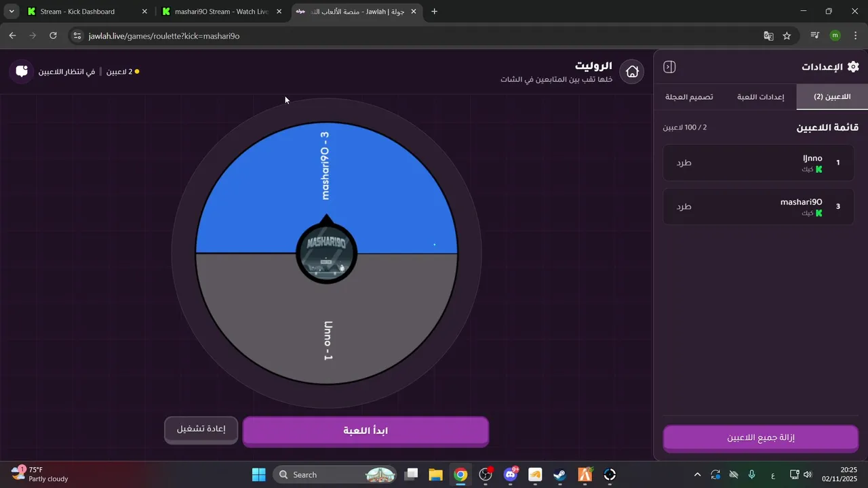The height and width of the screenshot is (488, 868).
Task: Select the Jawlah browser tab
Action: click(357, 12)
